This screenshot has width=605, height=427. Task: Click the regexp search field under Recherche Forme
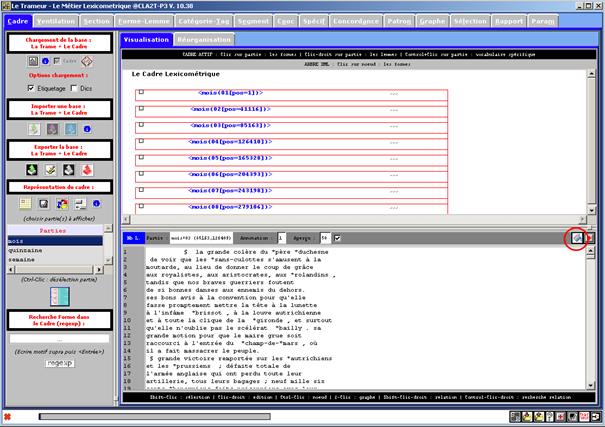pyautogui.click(x=59, y=339)
